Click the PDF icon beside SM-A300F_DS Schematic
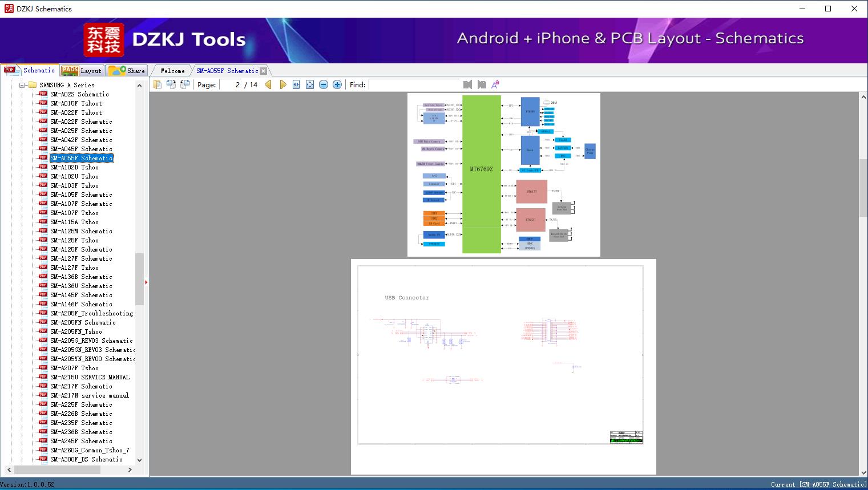Image resolution: width=868 pixels, height=490 pixels. (43, 459)
